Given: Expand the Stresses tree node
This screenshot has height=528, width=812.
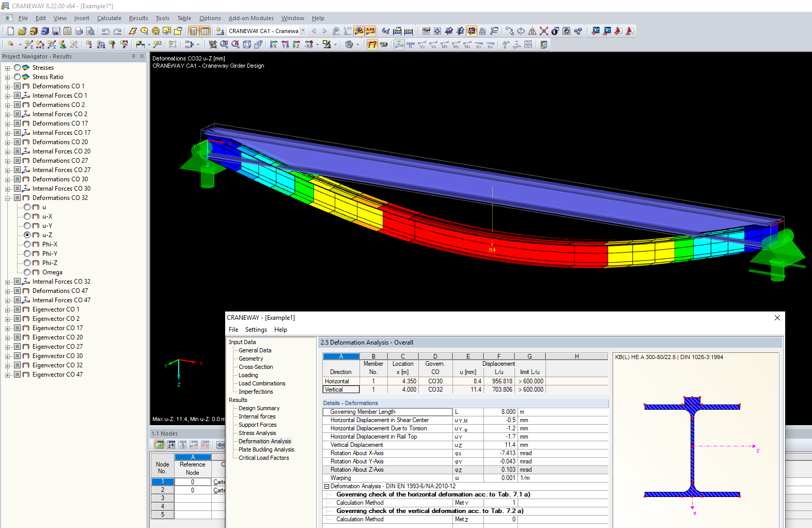Looking at the screenshot, I should (8, 68).
